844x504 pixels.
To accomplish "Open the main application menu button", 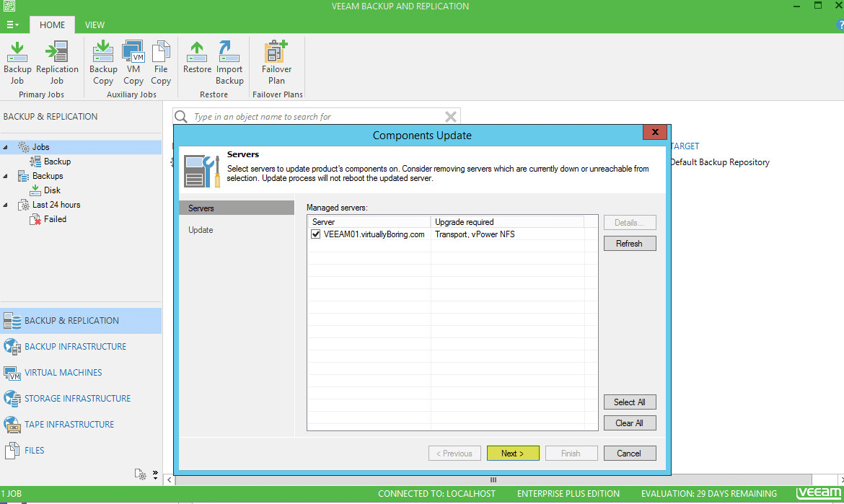I will [x=12, y=25].
